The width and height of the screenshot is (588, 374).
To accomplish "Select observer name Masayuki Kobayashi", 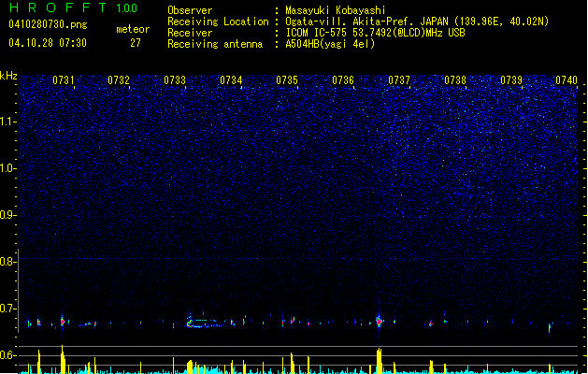I will (336, 10).
